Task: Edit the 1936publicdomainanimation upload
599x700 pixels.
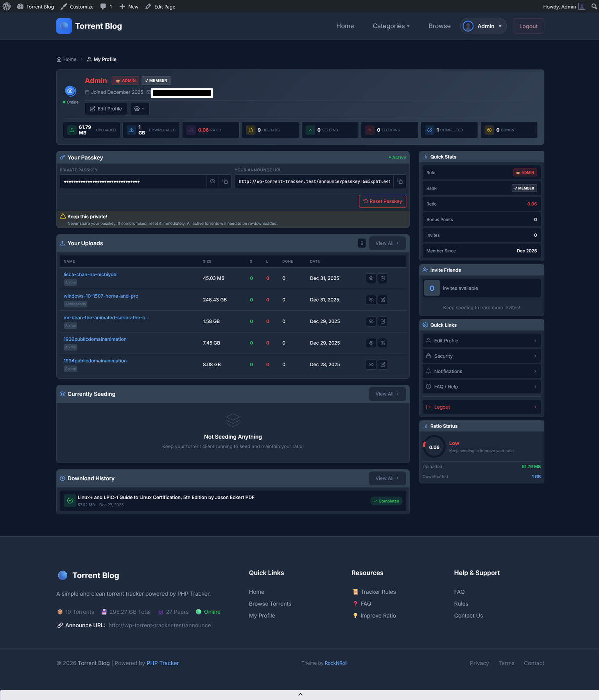Action: pos(383,343)
